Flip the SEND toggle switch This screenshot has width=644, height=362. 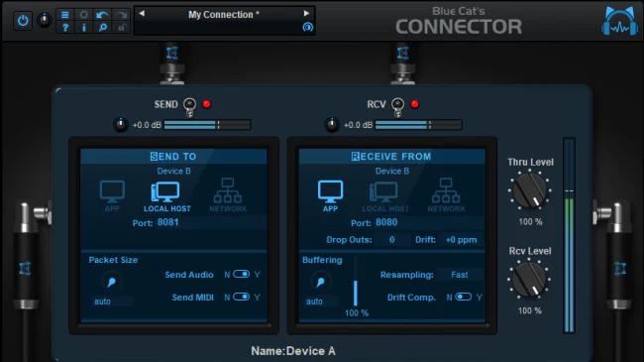click(189, 107)
